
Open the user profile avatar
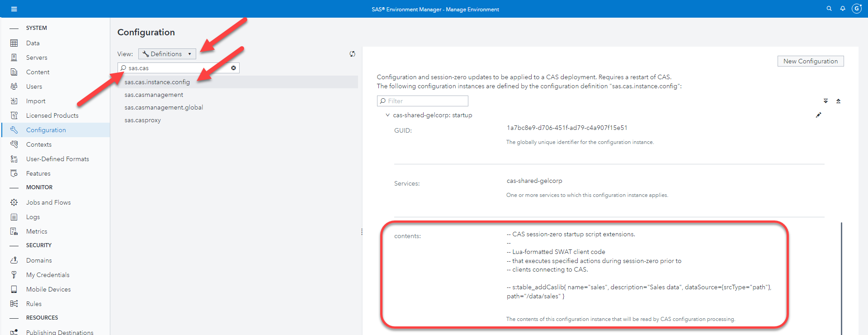857,9
